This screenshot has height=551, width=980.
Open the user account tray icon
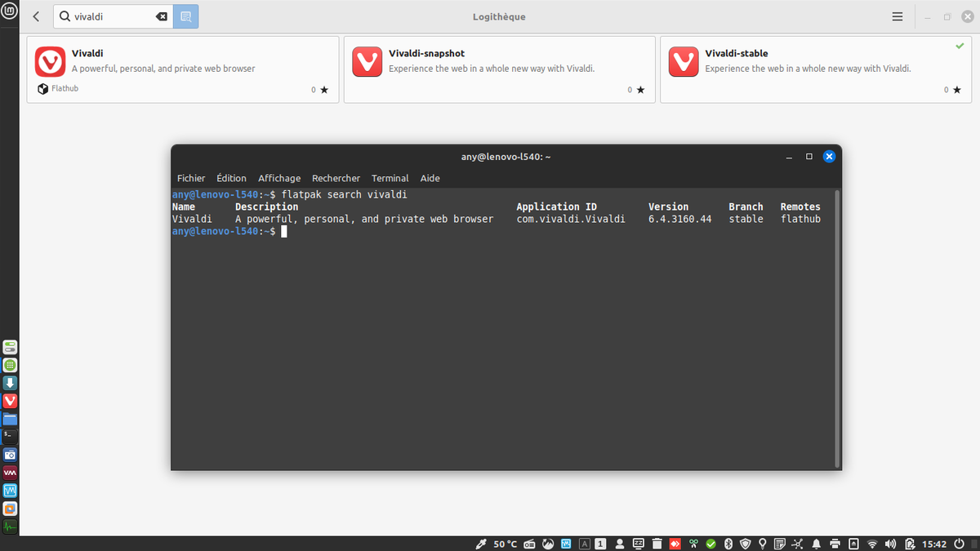point(620,544)
